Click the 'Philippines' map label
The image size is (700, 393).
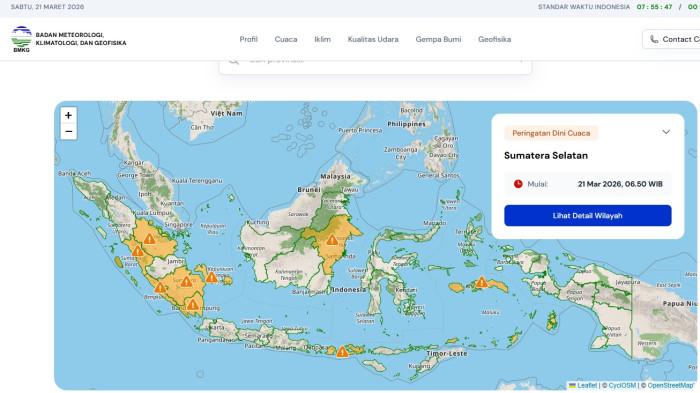(x=406, y=124)
